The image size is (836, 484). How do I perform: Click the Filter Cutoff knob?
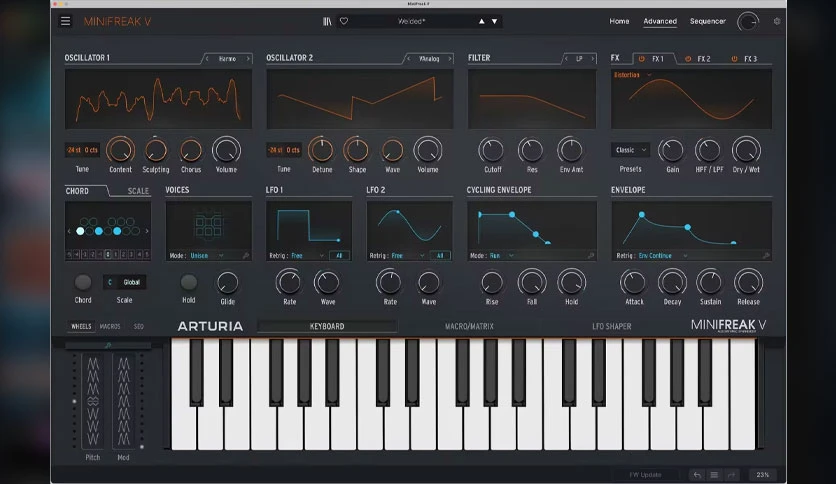tap(492, 151)
